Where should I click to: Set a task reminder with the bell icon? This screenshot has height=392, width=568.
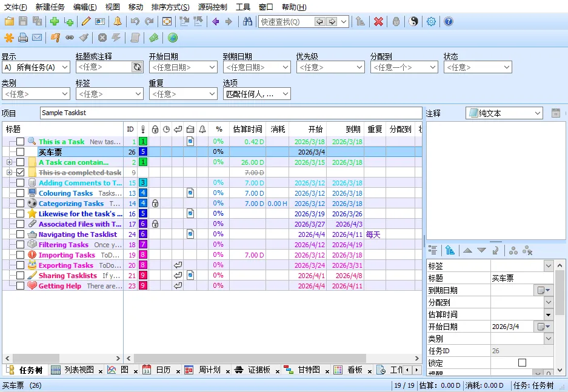coord(118,21)
